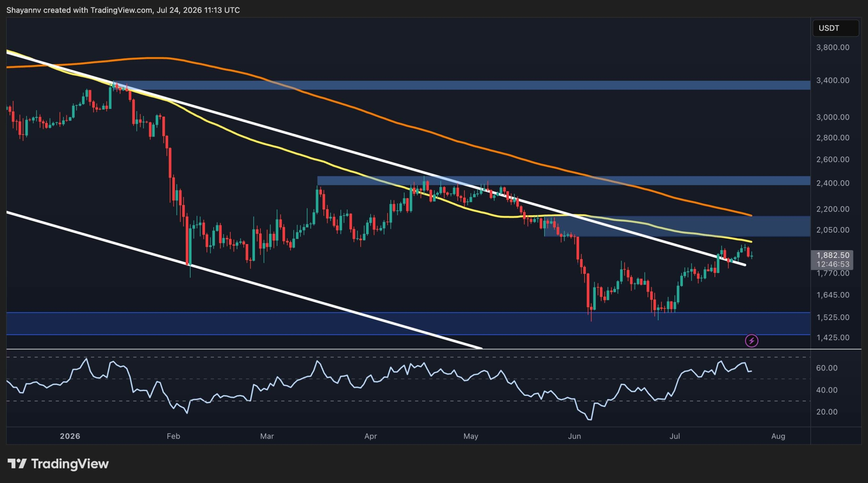Click the Aug label on time axis
The image size is (868, 483).
(x=778, y=436)
